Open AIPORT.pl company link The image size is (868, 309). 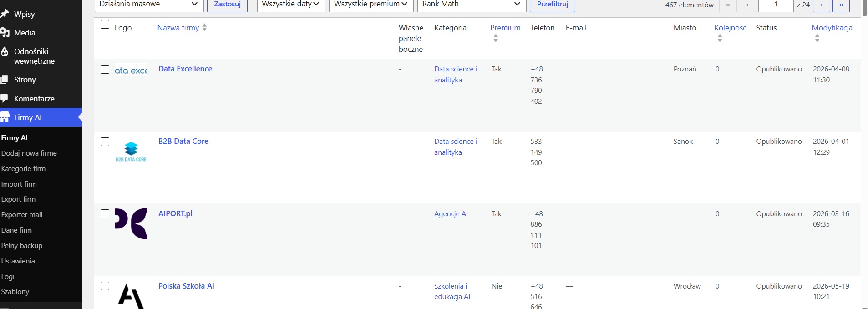click(175, 213)
